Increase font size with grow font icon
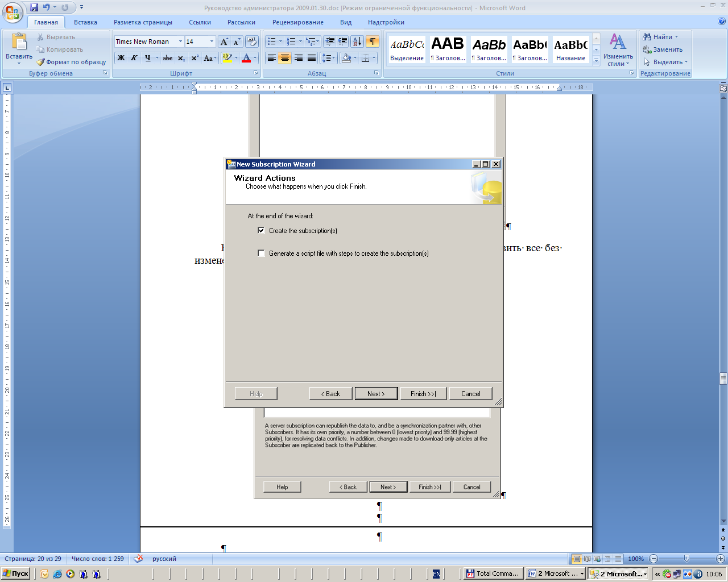The width and height of the screenshot is (728, 582). (224, 41)
